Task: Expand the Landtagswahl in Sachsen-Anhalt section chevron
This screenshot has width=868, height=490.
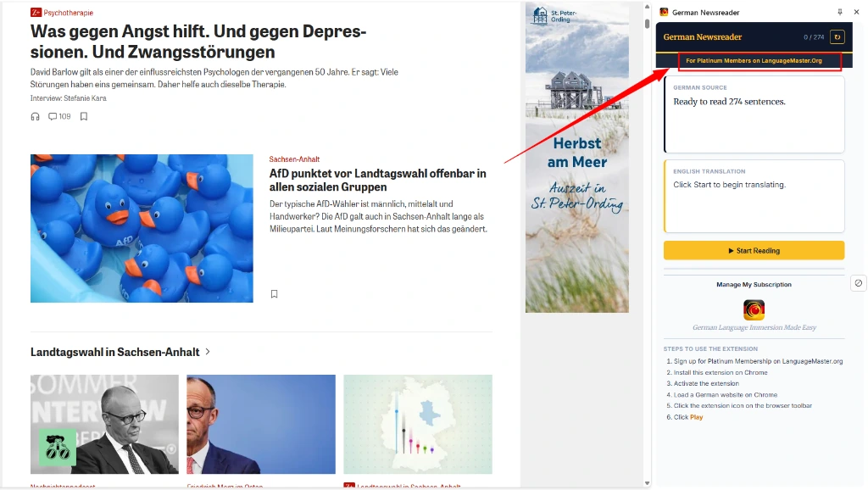Action: (x=208, y=352)
